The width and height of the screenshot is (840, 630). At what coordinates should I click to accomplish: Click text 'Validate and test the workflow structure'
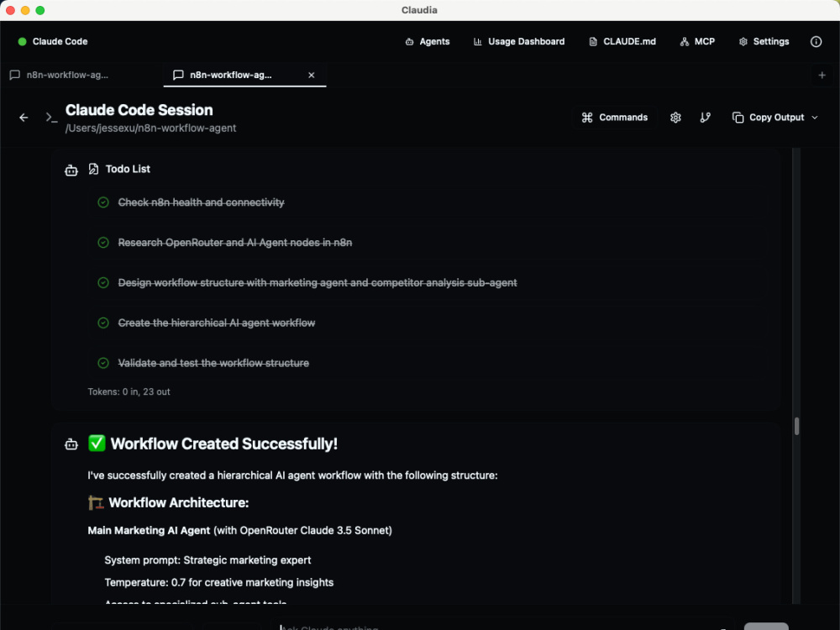(x=213, y=363)
